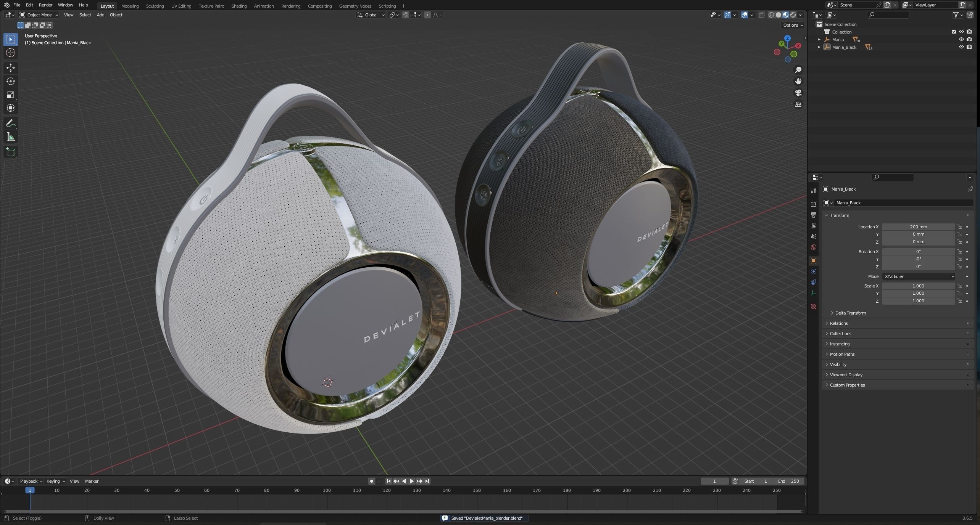Open the Add menu in viewport header
The height and width of the screenshot is (525, 980).
pos(100,15)
